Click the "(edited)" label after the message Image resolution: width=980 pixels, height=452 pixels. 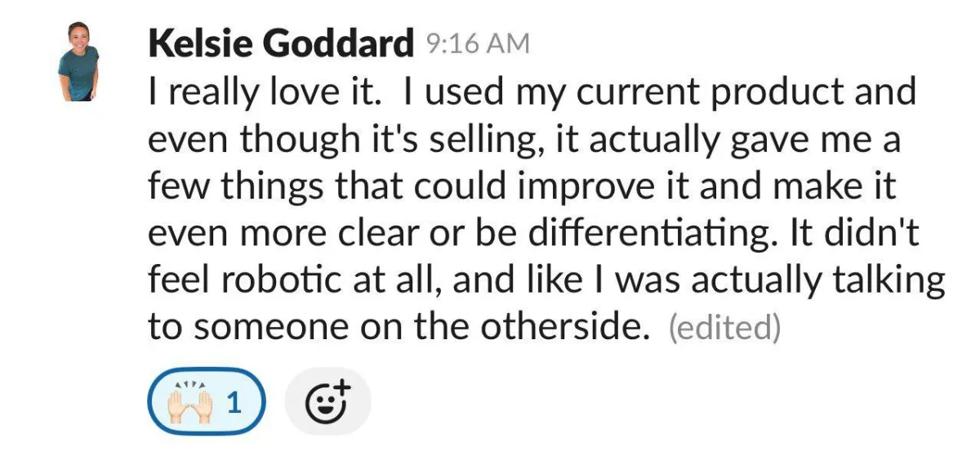pyautogui.click(x=724, y=327)
